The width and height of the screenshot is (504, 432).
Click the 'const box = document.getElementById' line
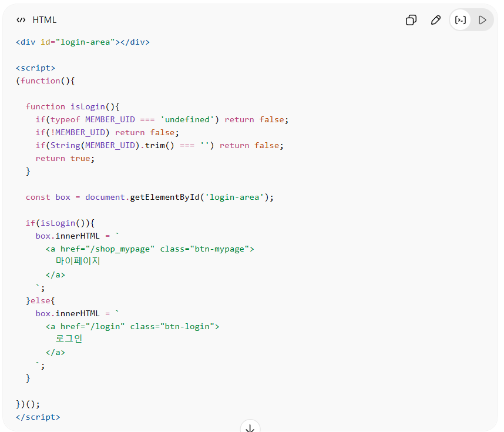(149, 197)
